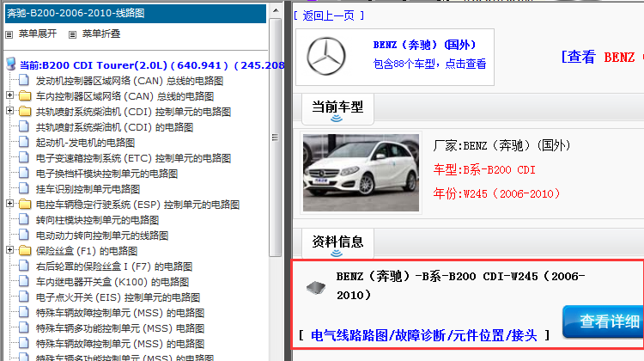The width and height of the screenshot is (644, 361).
Task: Click the 查看详细 button
Action: tap(604, 321)
